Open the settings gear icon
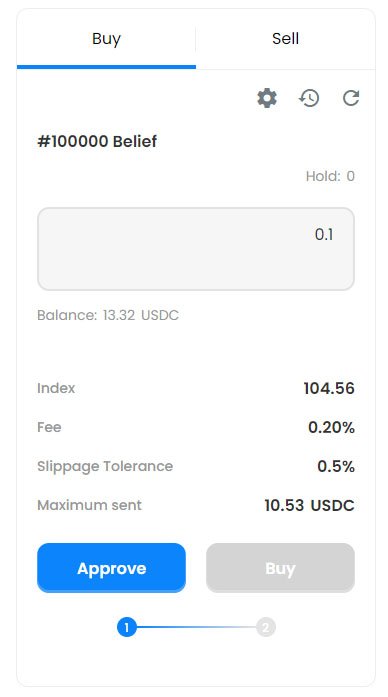 click(x=267, y=98)
